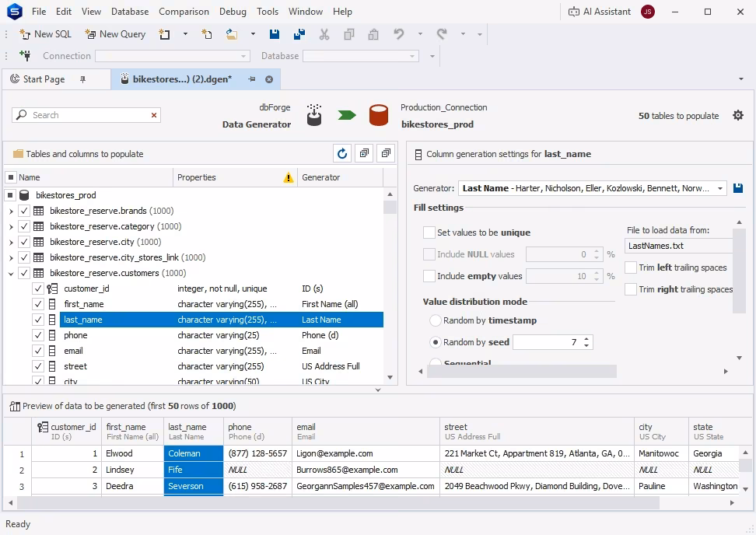Open the File menu

pyautogui.click(x=39, y=12)
